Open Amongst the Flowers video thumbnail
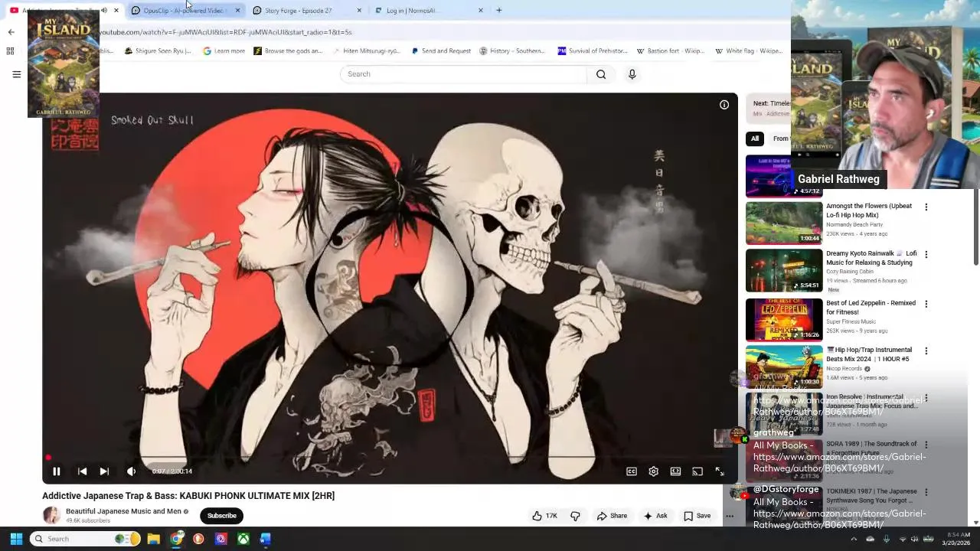 (784, 223)
